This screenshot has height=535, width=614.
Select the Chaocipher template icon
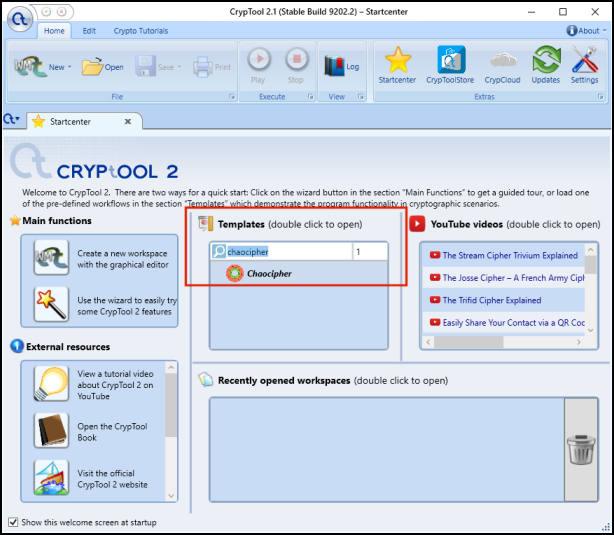click(x=235, y=273)
